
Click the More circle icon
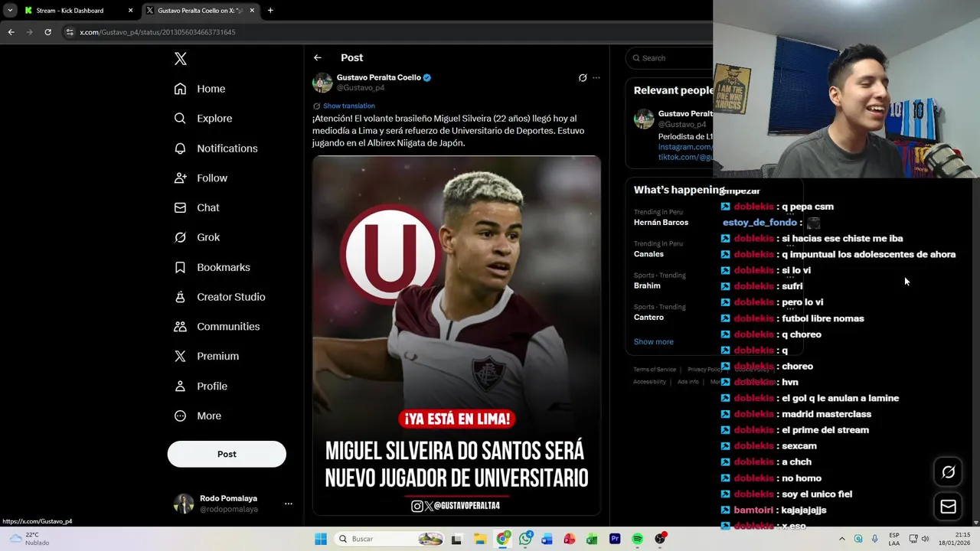click(x=180, y=416)
